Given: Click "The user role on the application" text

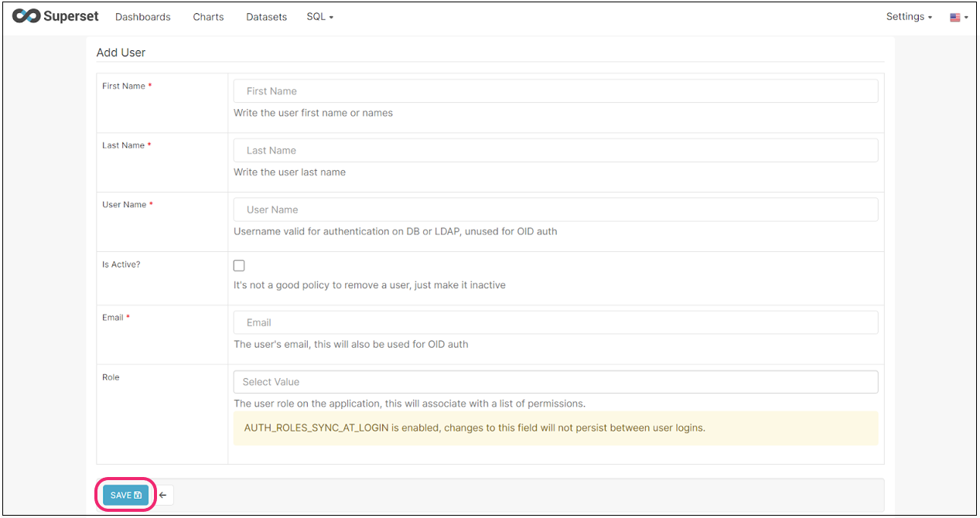Looking at the screenshot, I should click(x=409, y=404).
